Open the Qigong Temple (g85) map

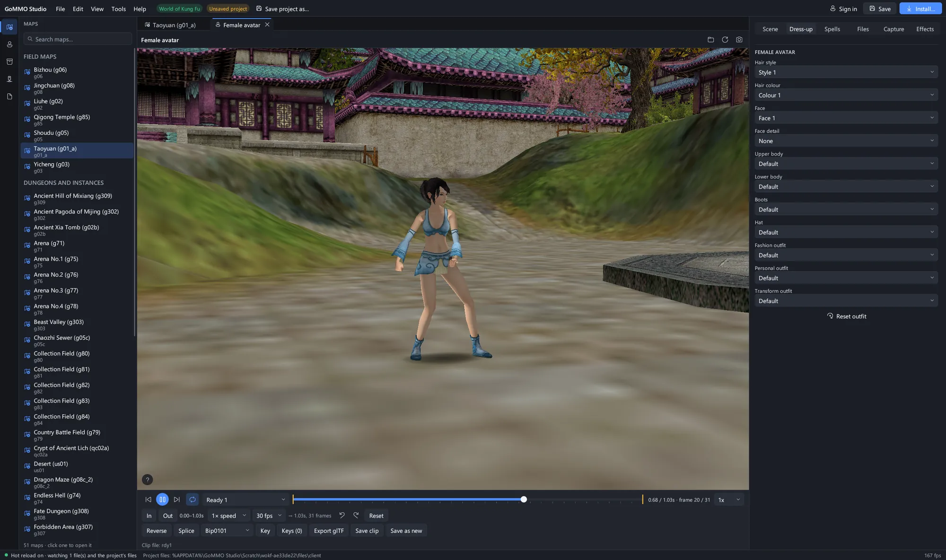pyautogui.click(x=77, y=119)
